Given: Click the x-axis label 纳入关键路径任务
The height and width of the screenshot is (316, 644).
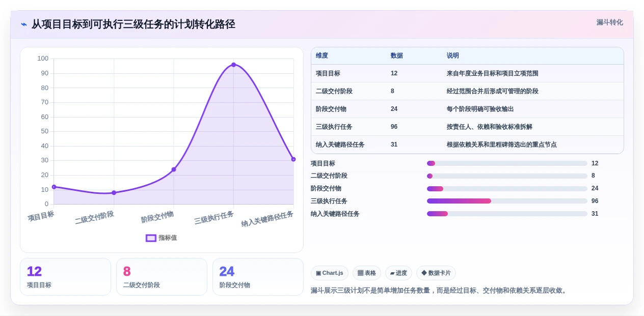Looking at the screenshot, I should pos(267,219).
